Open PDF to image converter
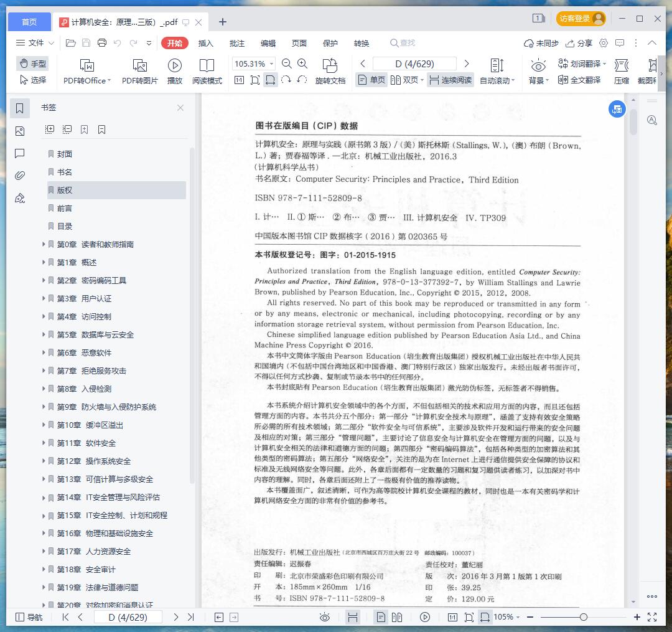This screenshot has height=632, width=672. click(140, 72)
